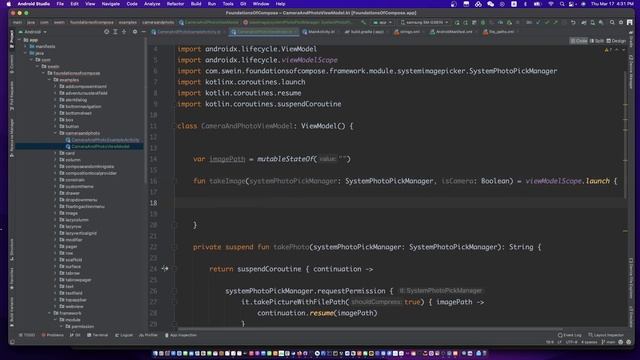Open macOS Spotlight search in menu bar

(x=562, y=4)
